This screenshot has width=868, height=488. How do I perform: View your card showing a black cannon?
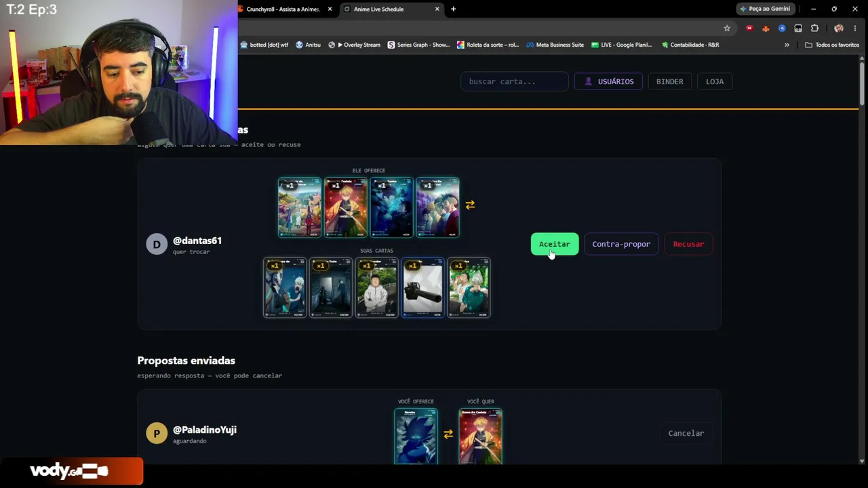(x=422, y=287)
